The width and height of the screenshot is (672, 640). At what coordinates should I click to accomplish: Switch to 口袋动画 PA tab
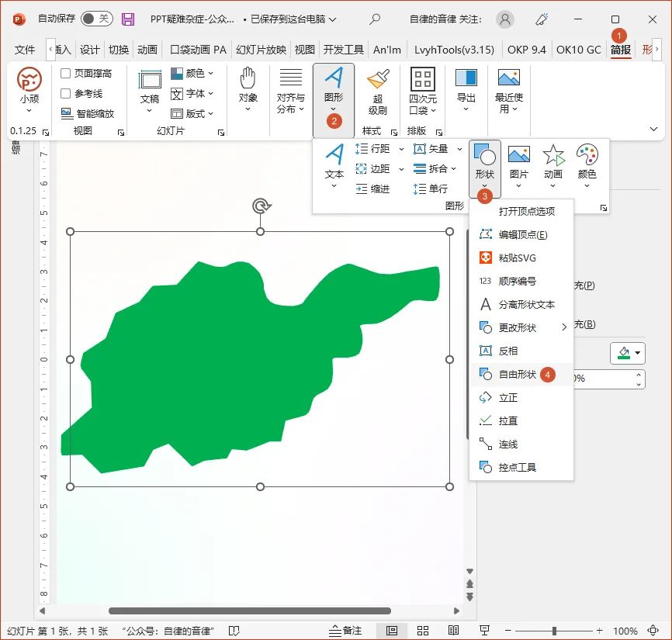click(x=198, y=50)
